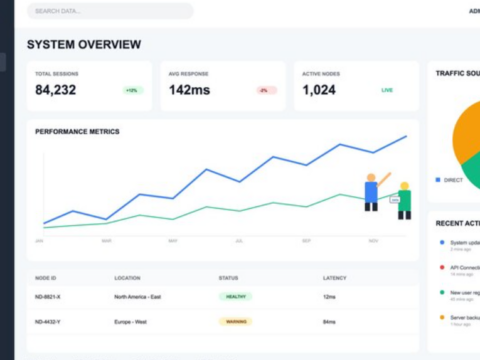
Task: Click the active item in dark sidebar
Action: [3, 62]
